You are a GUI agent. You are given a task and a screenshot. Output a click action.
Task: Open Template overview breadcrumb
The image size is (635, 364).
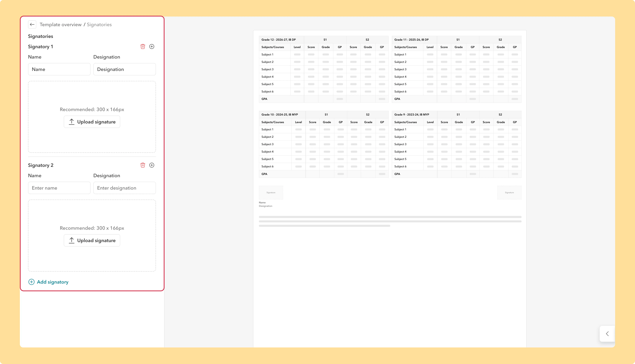pyautogui.click(x=61, y=24)
